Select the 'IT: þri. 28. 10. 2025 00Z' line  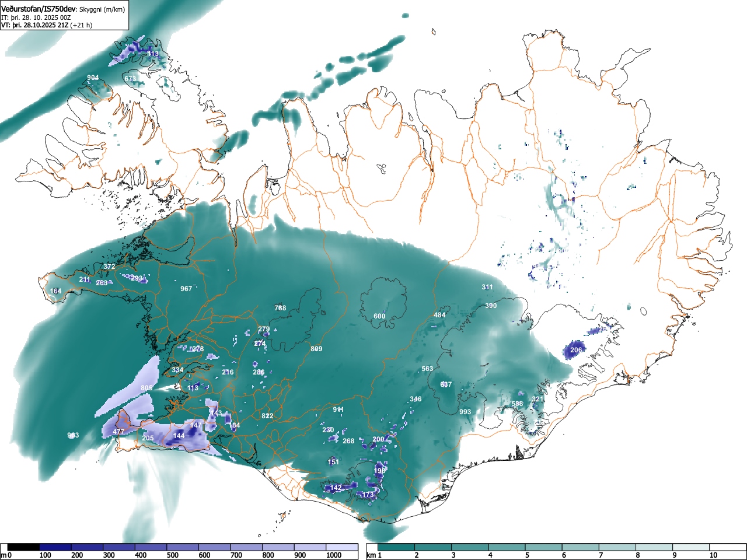[x=36, y=17]
